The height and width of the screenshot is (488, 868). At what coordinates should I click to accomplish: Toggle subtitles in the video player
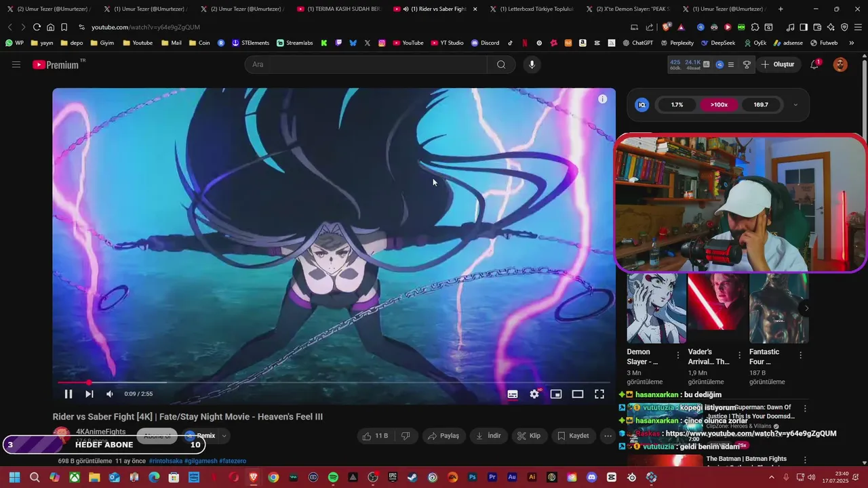tap(513, 394)
